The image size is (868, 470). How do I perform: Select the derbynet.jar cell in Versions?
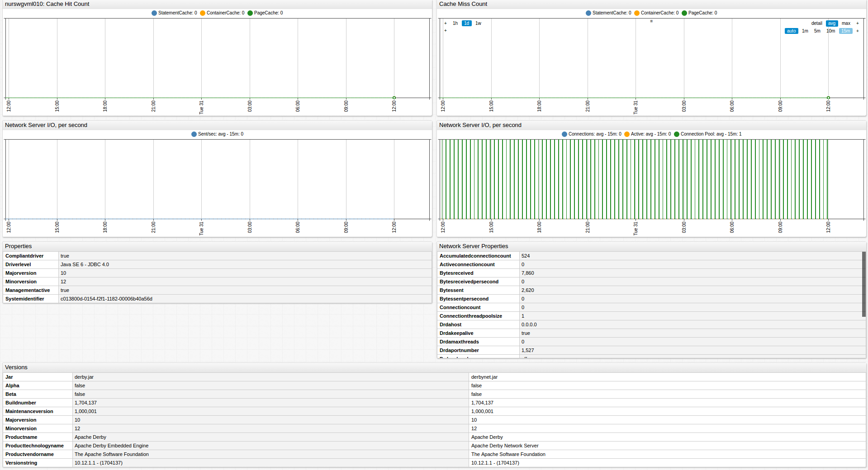click(667, 377)
